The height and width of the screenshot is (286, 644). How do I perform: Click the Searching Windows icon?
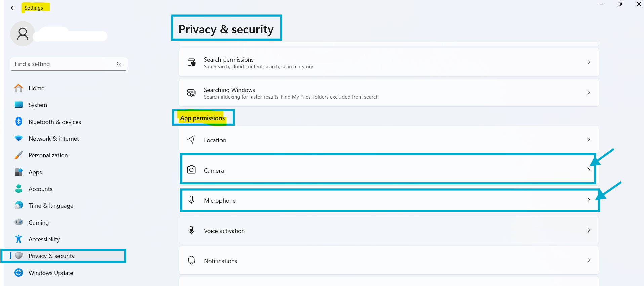191,93
